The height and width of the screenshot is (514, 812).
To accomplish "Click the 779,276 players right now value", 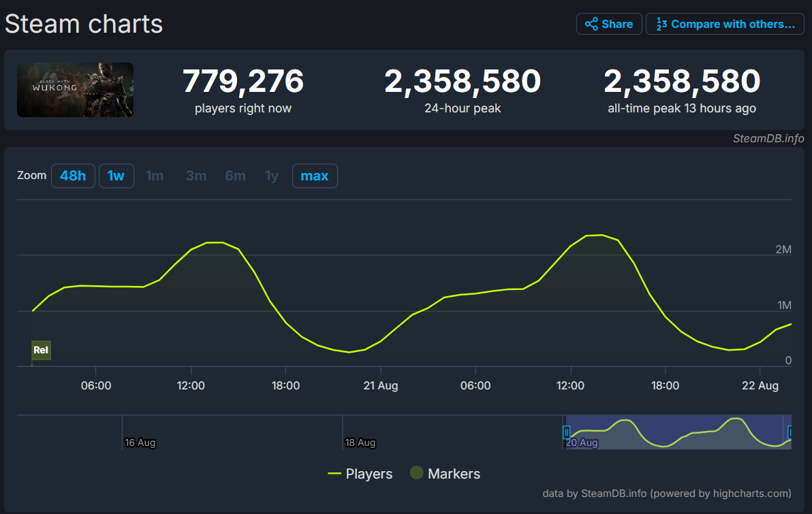I will click(x=243, y=81).
